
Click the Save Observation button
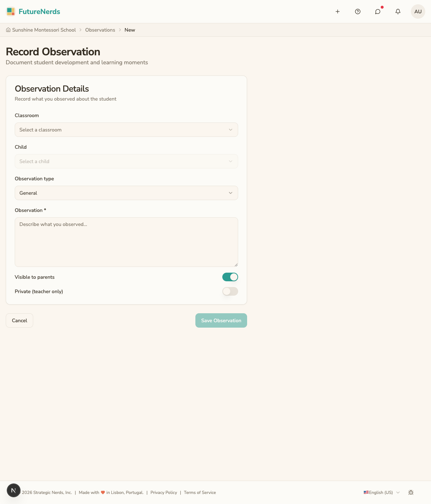click(221, 320)
